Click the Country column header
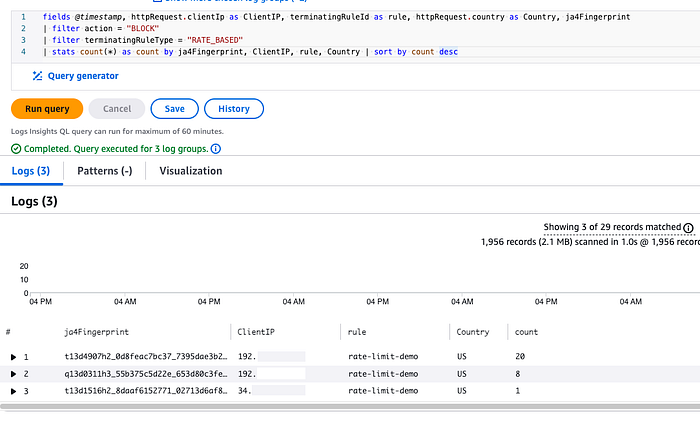This screenshot has height=433, width=700. tap(473, 332)
